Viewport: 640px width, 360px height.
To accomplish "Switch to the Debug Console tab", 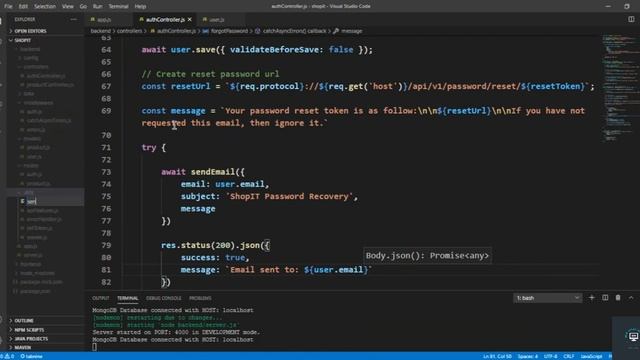I will click(x=164, y=298).
